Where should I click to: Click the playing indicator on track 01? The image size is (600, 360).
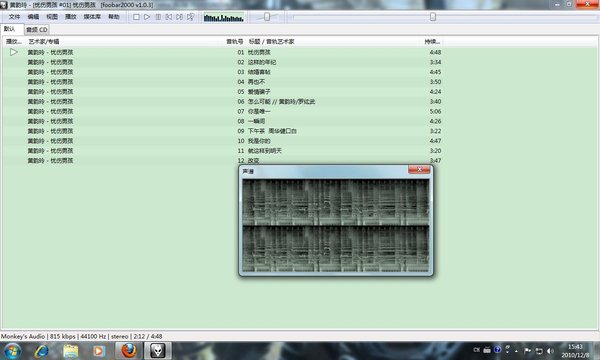[x=14, y=52]
